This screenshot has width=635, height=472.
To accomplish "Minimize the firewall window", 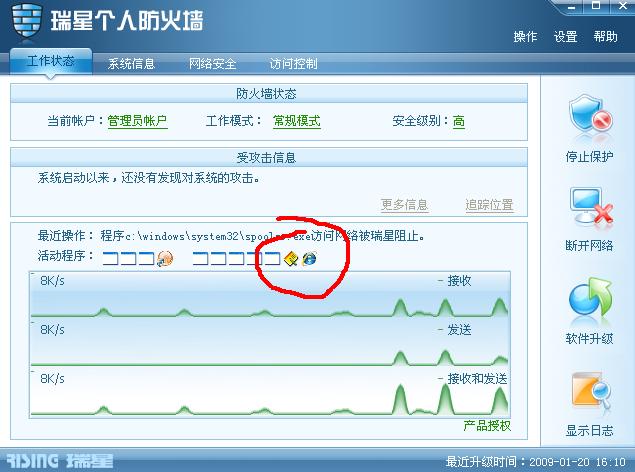I will pyautogui.click(x=571, y=7).
